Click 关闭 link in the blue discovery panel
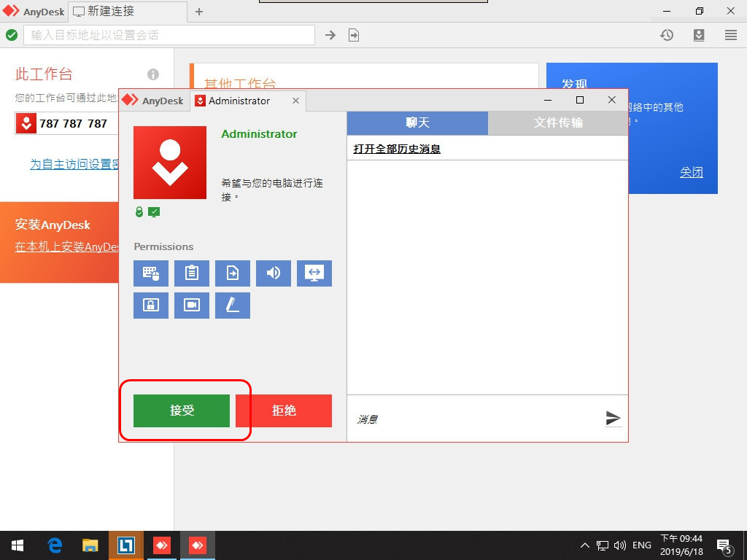Screen dimensions: 747x560 click(692, 172)
